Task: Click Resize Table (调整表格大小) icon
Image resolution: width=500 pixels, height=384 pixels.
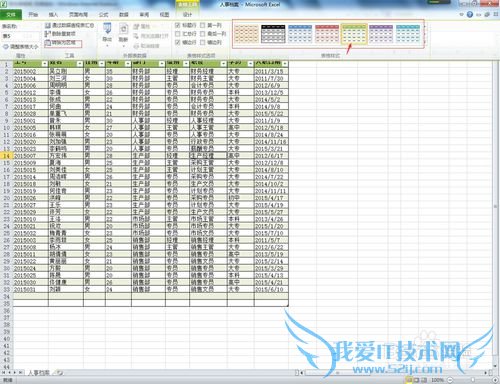Action: click(x=6, y=47)
